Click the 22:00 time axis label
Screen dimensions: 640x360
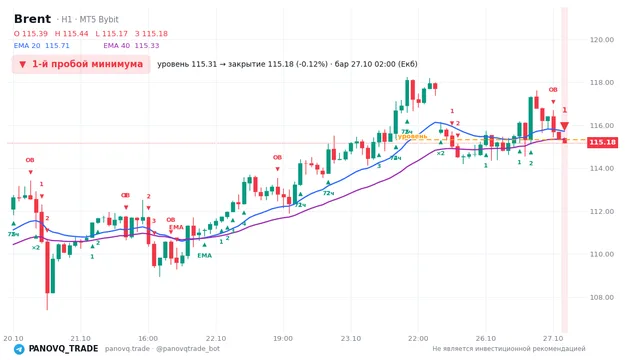tap(418, 338)
